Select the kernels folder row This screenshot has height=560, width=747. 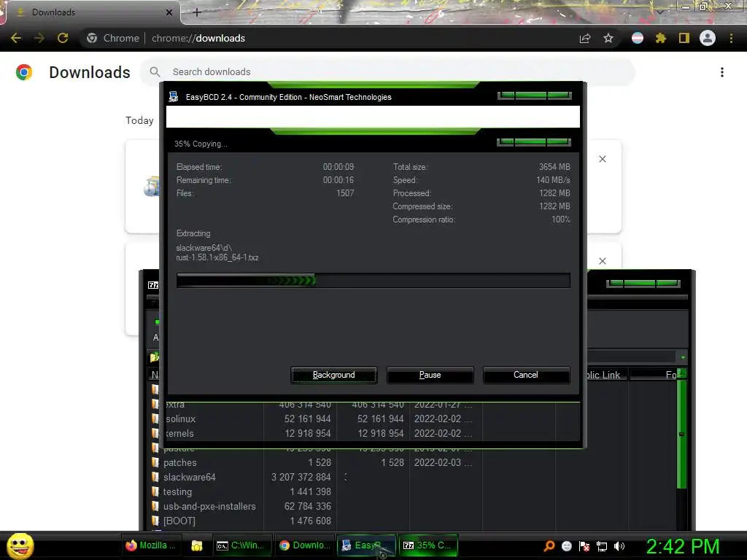(x=318, y=434)
